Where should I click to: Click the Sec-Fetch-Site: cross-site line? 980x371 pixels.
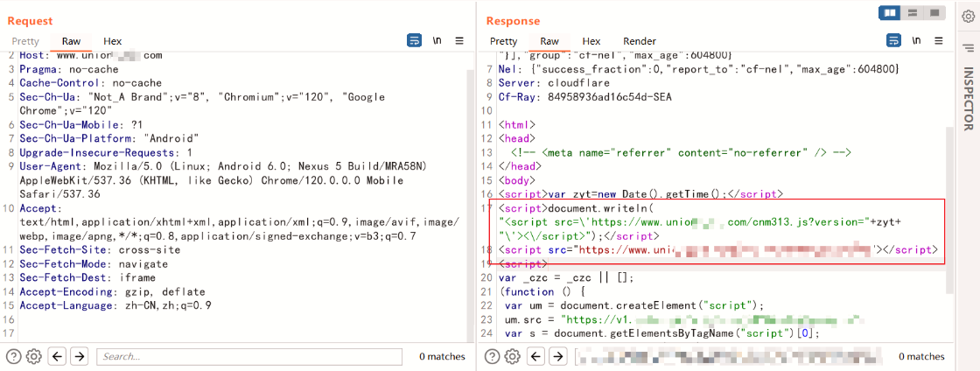pyautogui.click(x=100, y=250)
